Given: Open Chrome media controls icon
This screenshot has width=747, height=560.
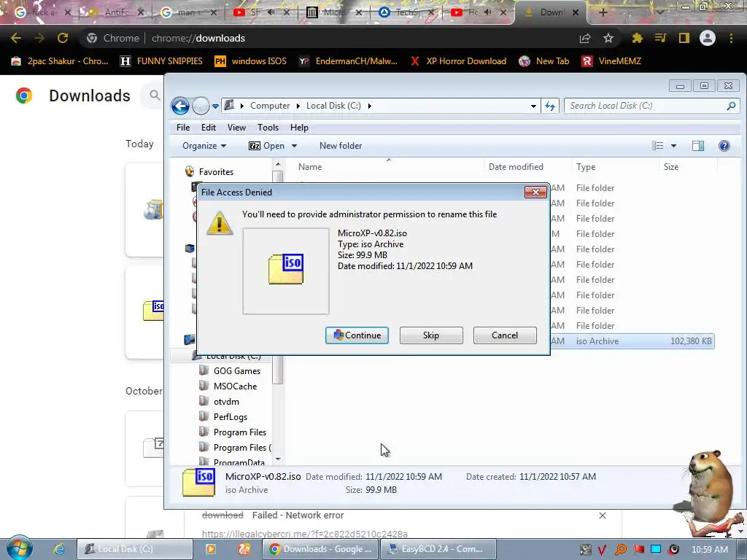Looking at the screenshot, I should click(x=660, y=38).
